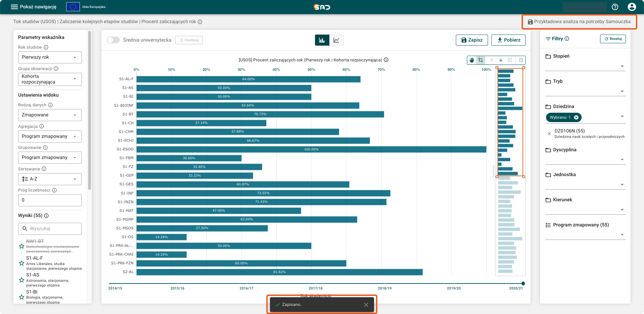Screen dimensions: 644x314
Task: Mark S1-AL-F program as favorite star
Action: (21, 263)
